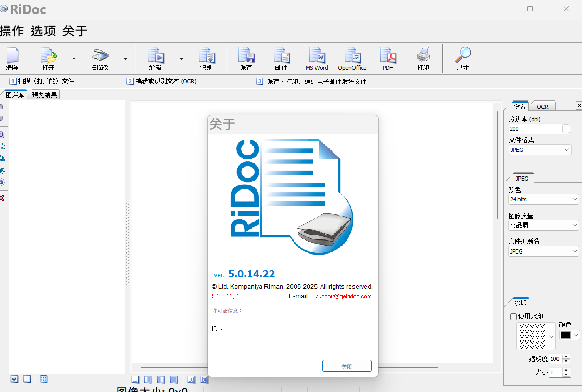Click the Resolution (dpi) input field
The height and width of the screenshot is (392, 582).
pos(535,129)
